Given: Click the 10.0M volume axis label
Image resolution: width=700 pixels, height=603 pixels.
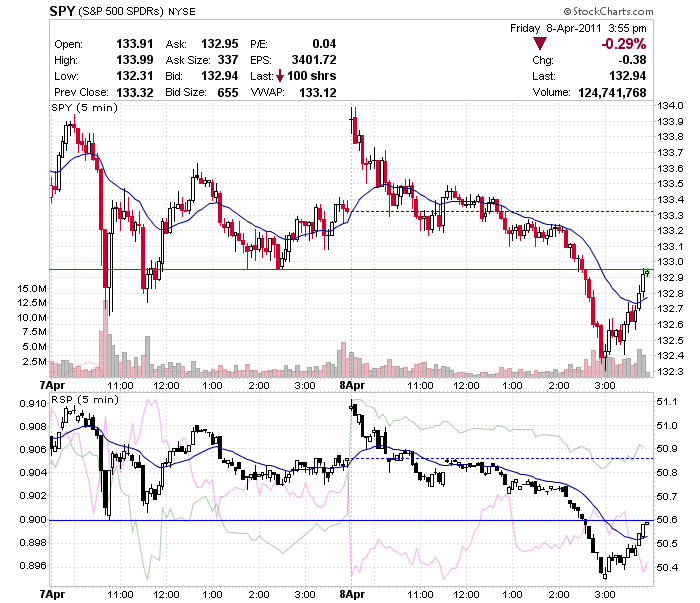Looking at the screenshot, I should [x=32, y=318].
